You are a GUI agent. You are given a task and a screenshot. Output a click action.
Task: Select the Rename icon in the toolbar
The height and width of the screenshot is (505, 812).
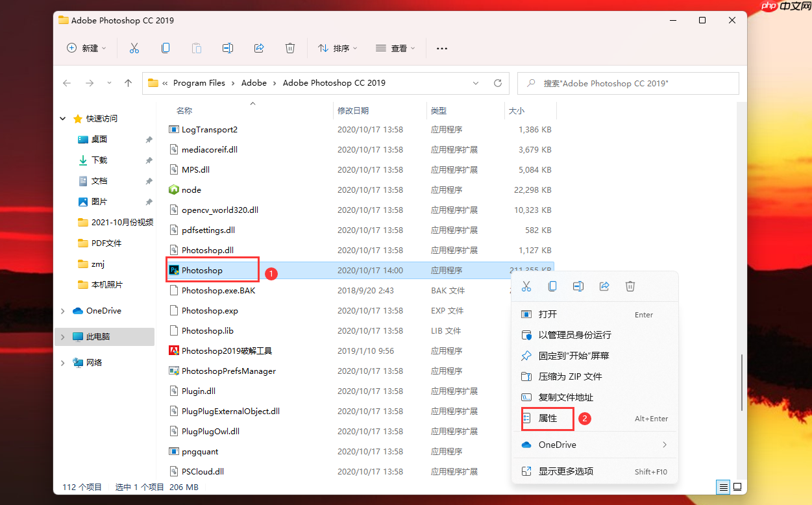click(x=228, y=48)
